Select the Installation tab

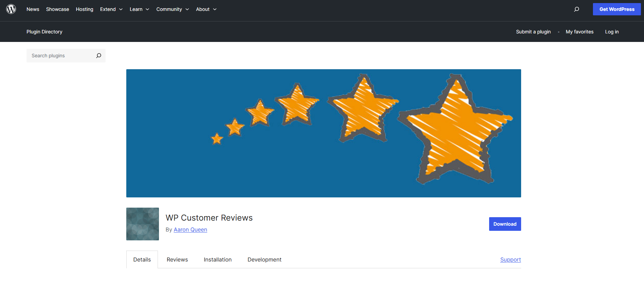[218, 259]
